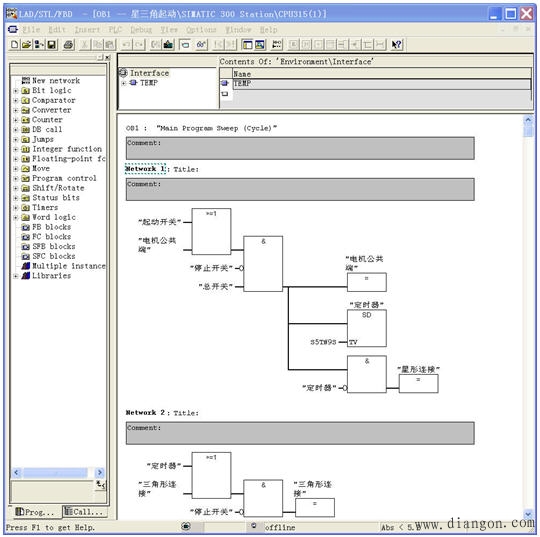Select the Network 1 title label
Image resolution: width=540 pixels, height=537 pixels.
[146, 169]
